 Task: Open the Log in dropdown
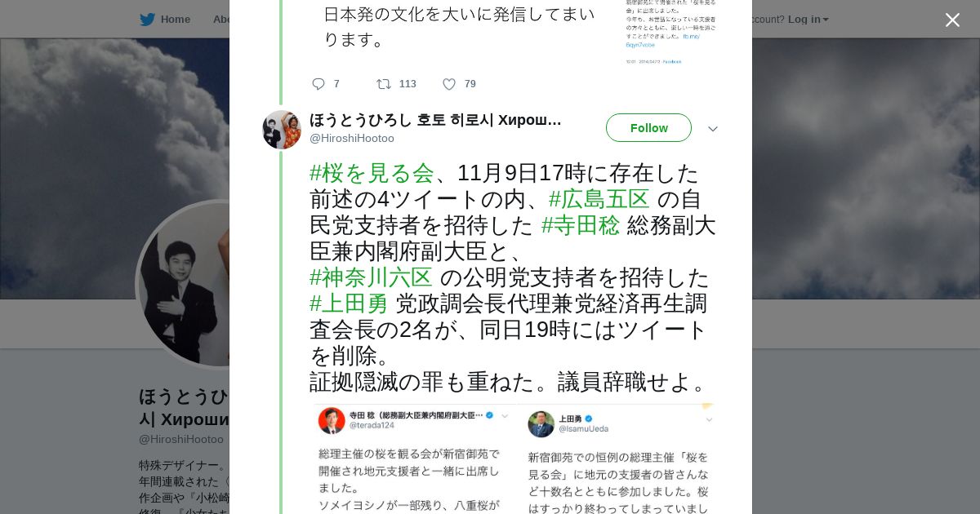(x=808, y=20)
